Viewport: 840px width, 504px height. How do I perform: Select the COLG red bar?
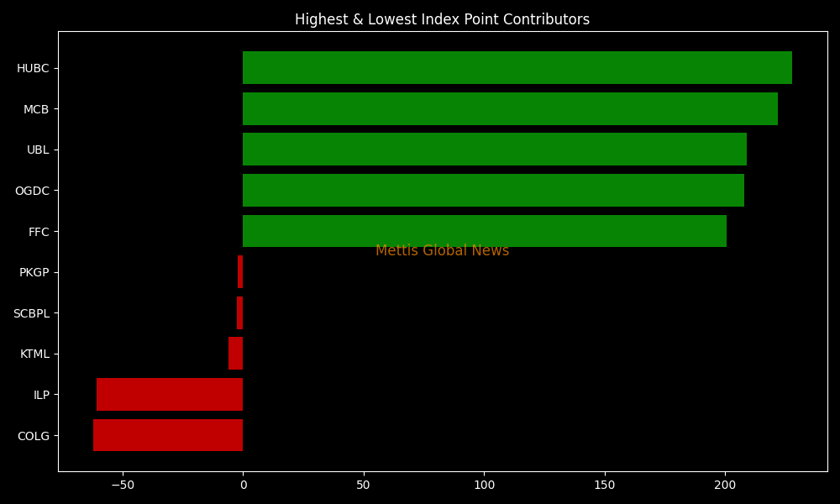(x=168, y=435)
